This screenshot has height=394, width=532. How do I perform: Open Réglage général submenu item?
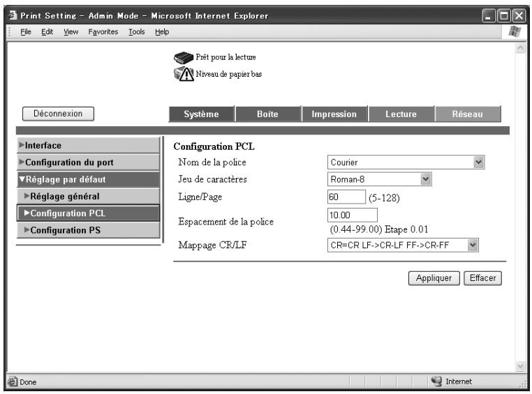(x=88, y=196)
